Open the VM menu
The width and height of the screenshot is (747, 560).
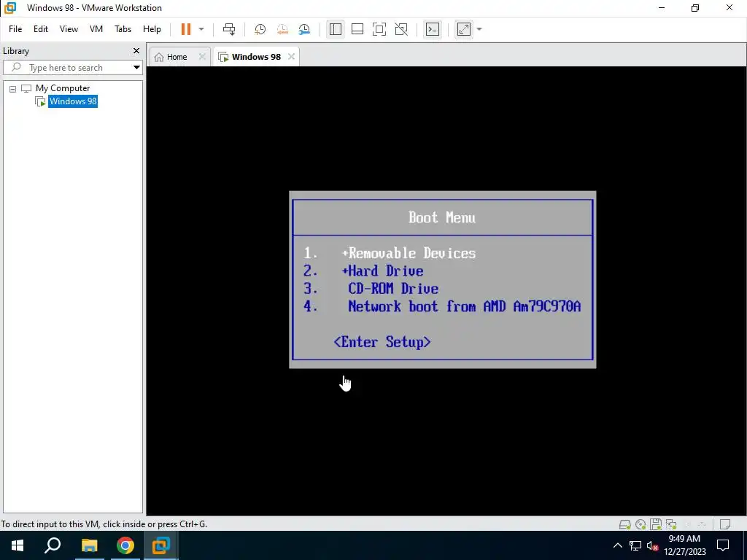coord(96,29)
